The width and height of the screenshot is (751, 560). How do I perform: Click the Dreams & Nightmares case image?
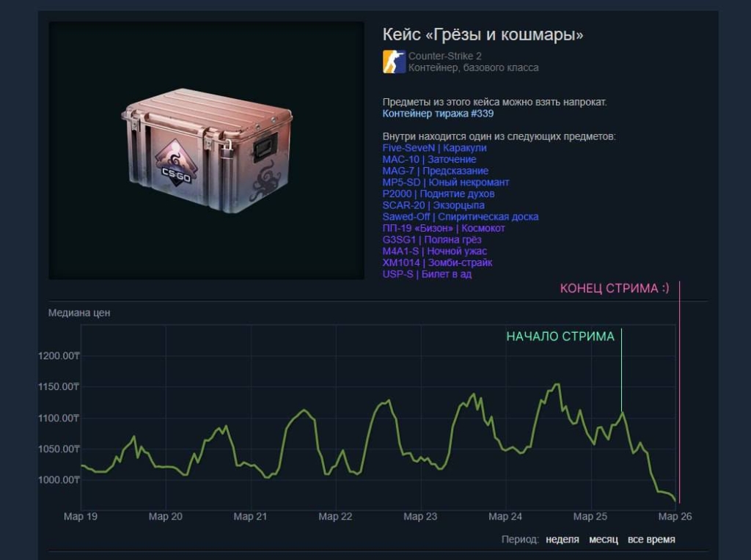[x=207, y=150]
